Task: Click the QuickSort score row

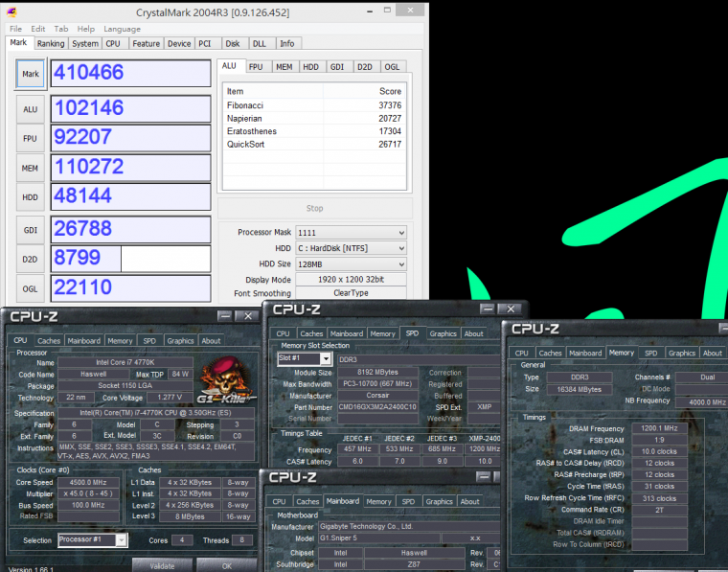Action: tap(314, 145)
